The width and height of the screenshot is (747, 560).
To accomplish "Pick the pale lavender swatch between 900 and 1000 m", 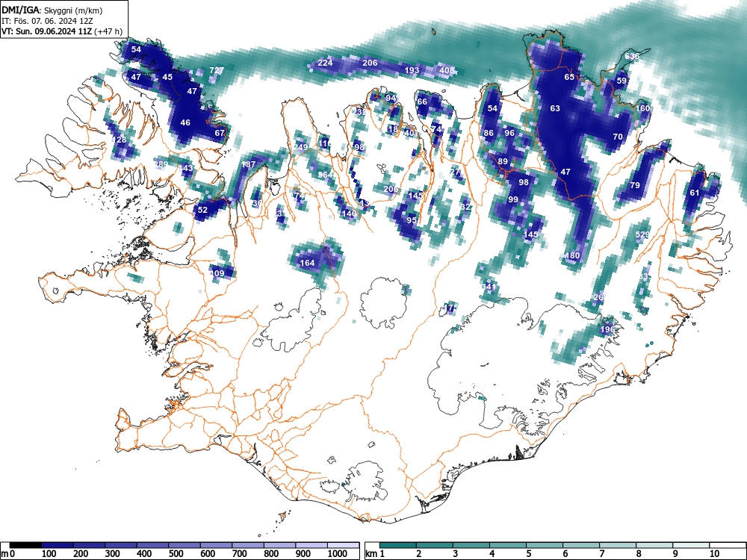I will pyautogui.click(x=311, y=545).
